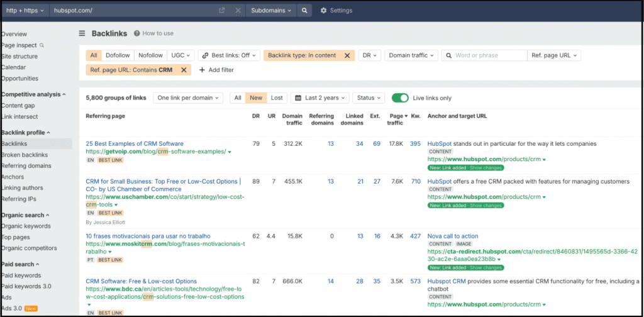The width and height of the screenshot is (644, 317).
Task: Open the external link icon beside hubspot.com
Action: 222,11
